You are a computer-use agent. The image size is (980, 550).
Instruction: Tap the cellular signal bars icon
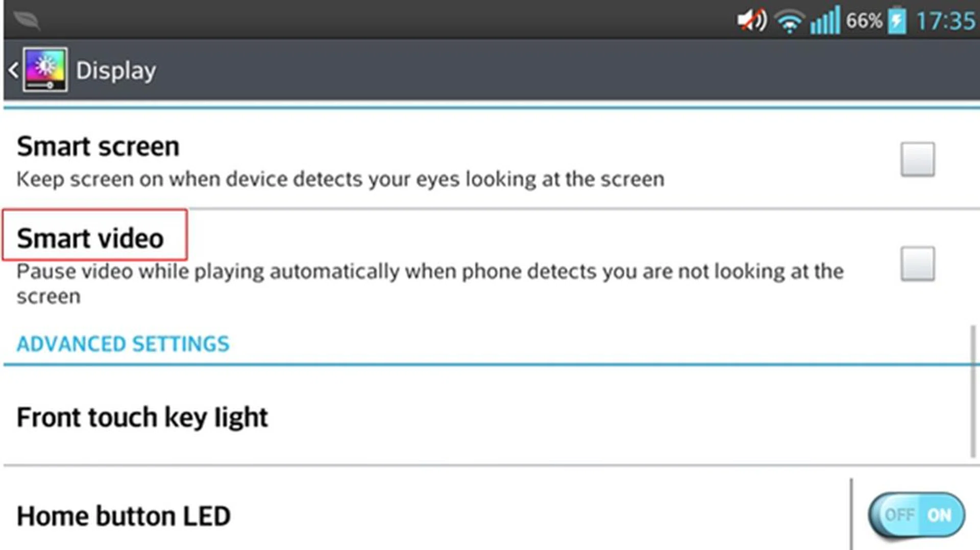coord(825,21)
